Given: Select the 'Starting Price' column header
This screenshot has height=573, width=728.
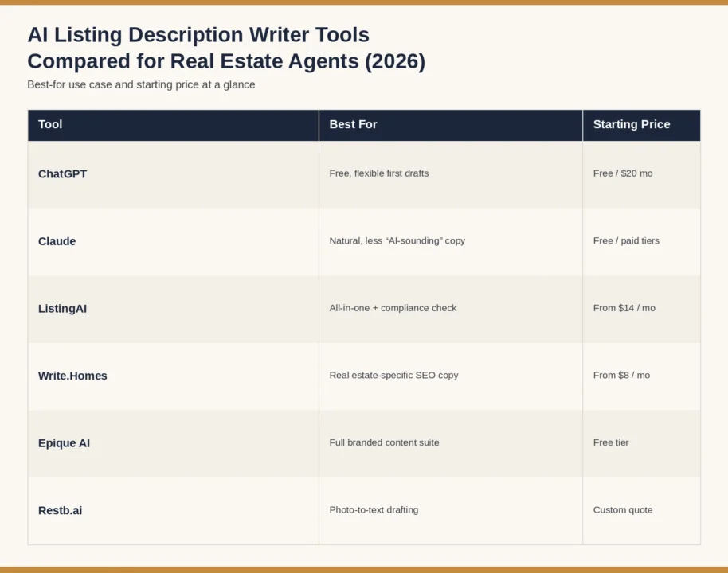Looking at the screenshot, I should point(642,125).
